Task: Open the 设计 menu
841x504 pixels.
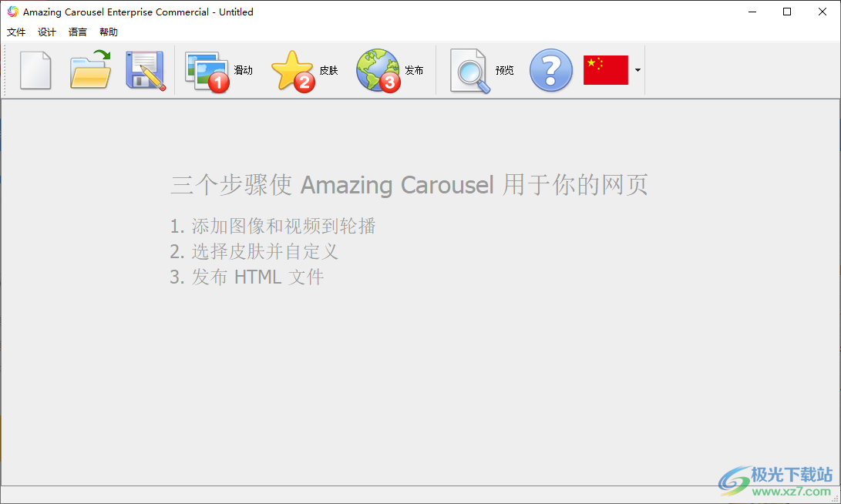Action: pos(47,32)
